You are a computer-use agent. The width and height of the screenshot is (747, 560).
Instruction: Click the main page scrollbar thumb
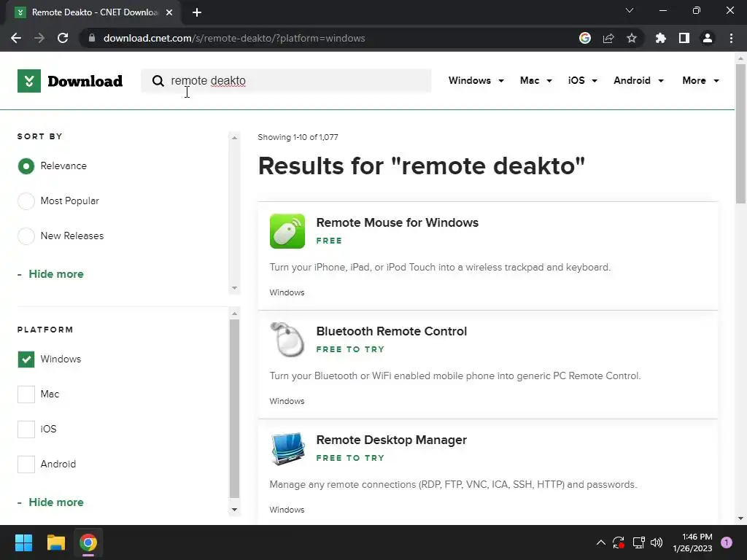(x=741, y=134)
